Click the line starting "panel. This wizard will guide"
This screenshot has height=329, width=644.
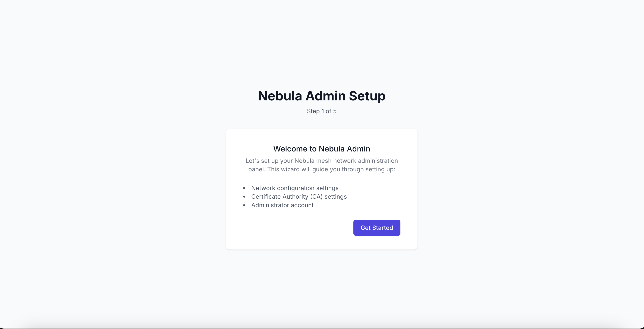click(x=322, y=169)
